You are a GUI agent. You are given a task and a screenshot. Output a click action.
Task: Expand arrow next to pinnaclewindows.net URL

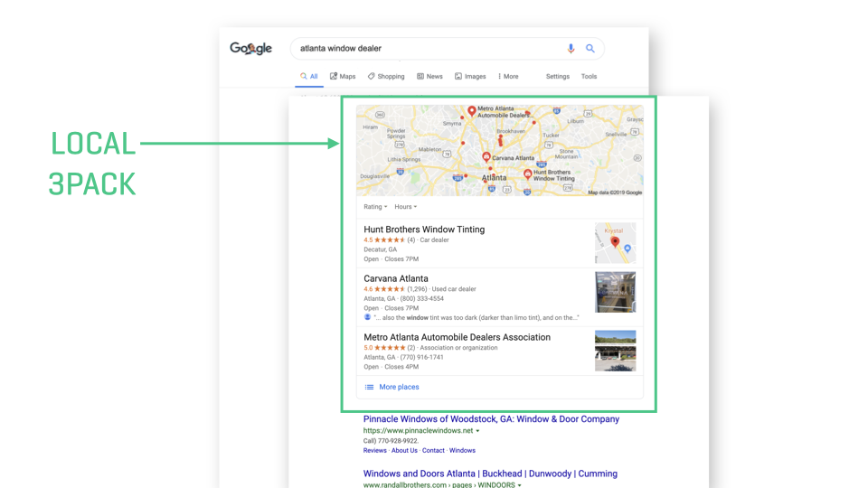click(478, 431)
